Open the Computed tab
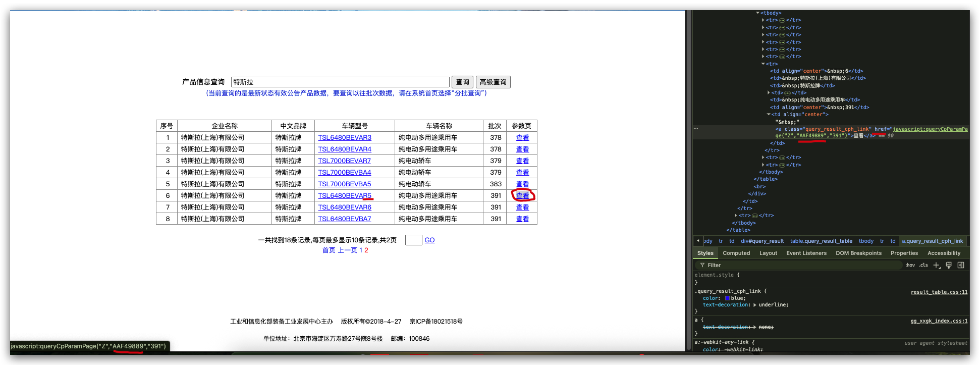The image size is (980, 365). (736, 253)
